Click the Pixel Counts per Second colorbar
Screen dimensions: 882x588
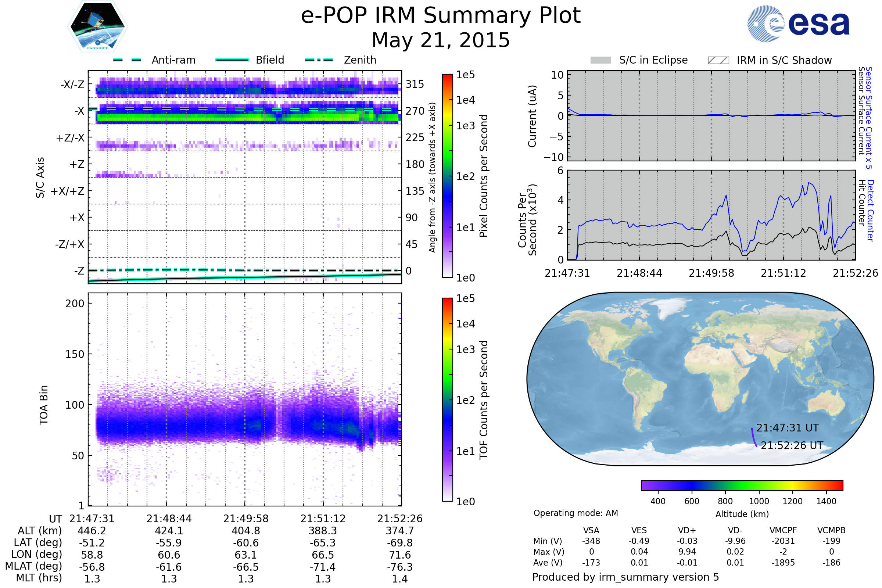(x=447, y=176)
